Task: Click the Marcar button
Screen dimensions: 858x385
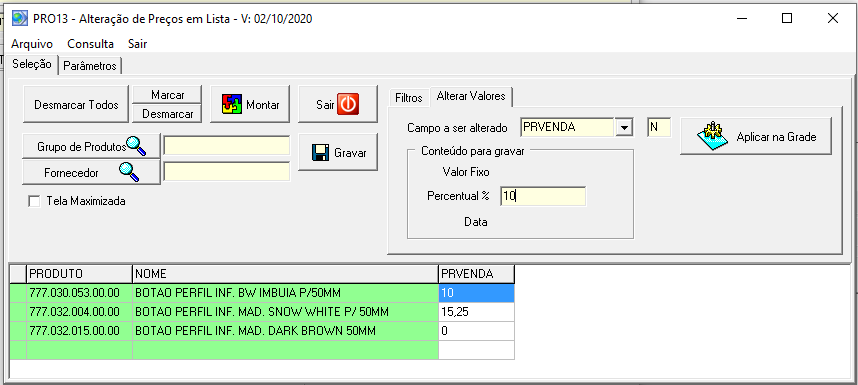Action: pos(167,95)
